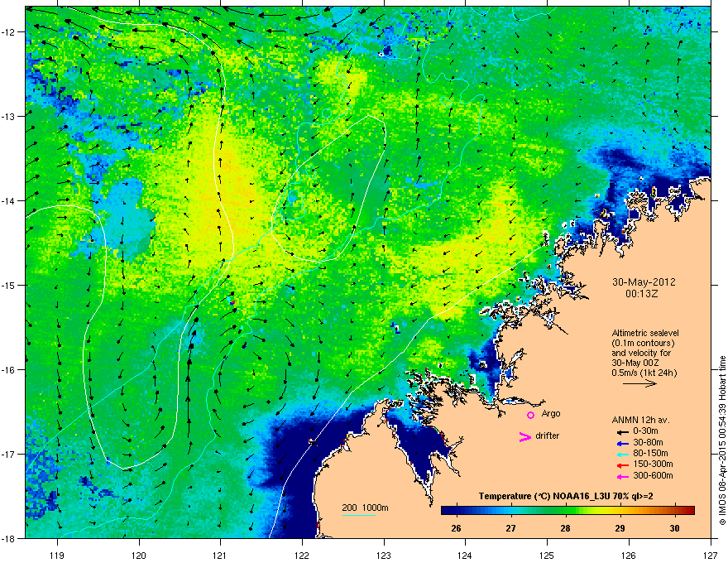Click the '200 1000m' contour label

coord(365,508)
